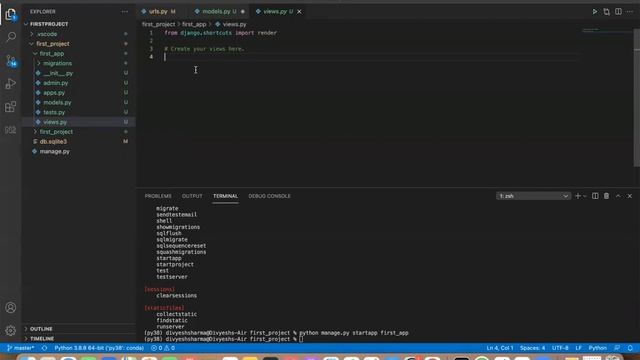
Task: Change end-of-line sequence via LF
Action: (578, 348)
